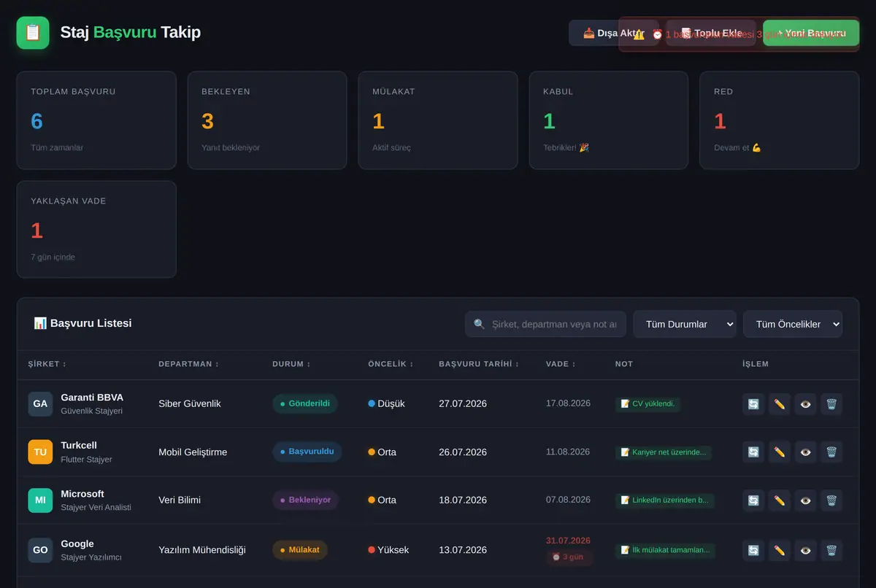Screen dimensions: 876x588
Task: Open the eye icon for the Turkcell row
Action: 805,452
